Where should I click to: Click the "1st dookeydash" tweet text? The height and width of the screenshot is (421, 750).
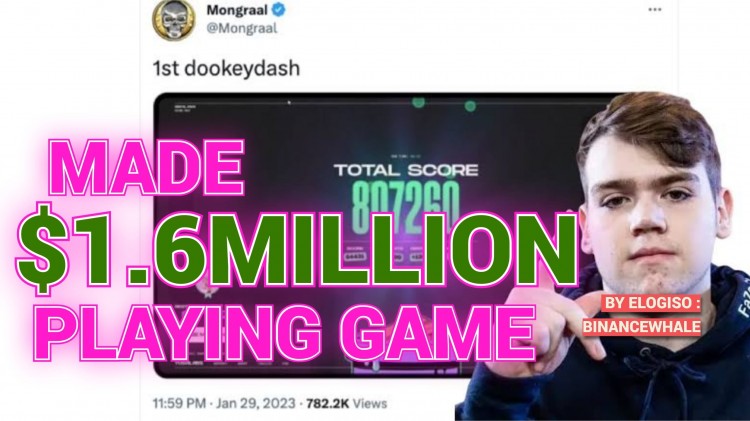tap(226, 68)
